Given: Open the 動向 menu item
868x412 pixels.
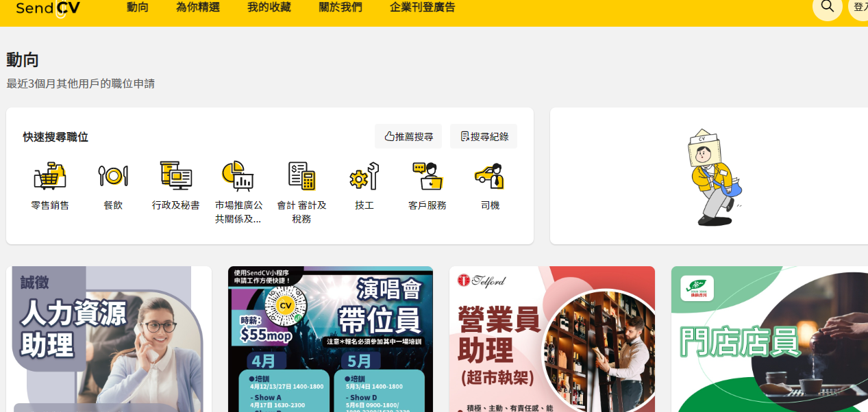Looking at the screenshot, I should coord(138,8).
